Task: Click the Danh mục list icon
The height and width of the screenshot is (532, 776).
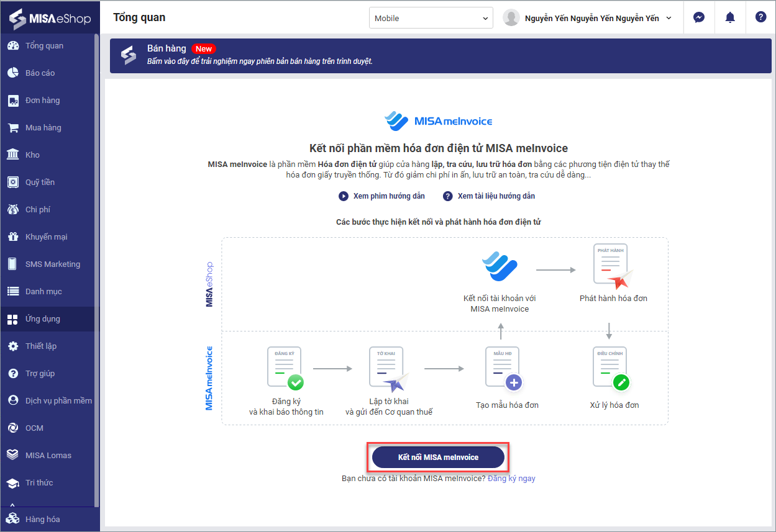Action: coord(12,292)
